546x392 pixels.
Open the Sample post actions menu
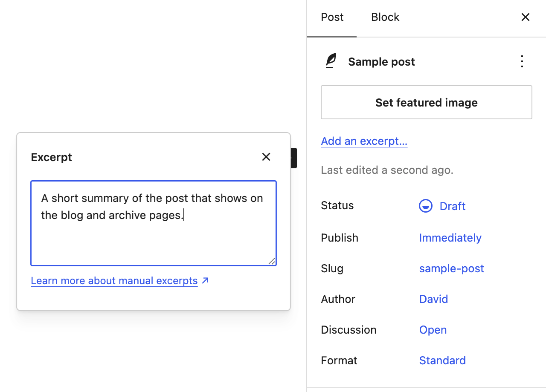point(522,62)
